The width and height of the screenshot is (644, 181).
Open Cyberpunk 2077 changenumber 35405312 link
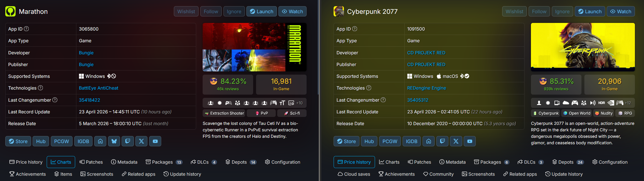[x=418, y=100]
